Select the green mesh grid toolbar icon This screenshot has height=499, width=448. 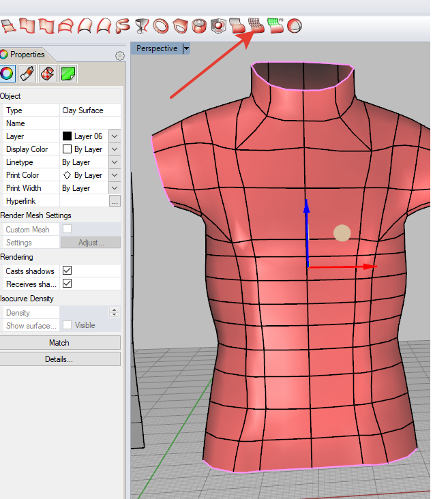click(275, 26)
